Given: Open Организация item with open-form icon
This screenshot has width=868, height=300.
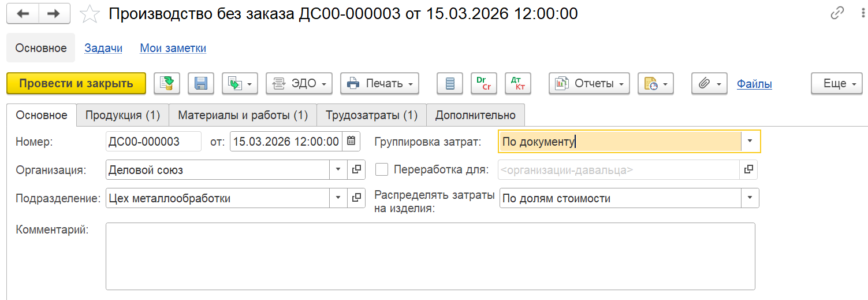Looking at the screenshot, I should pyautogui.click(x=356, y=170).
